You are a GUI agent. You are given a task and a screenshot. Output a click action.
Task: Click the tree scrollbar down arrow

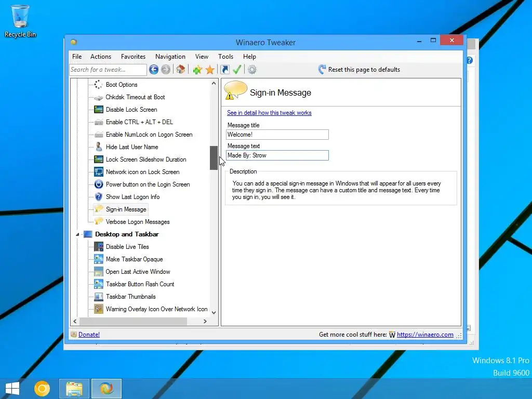pos(214,312)
